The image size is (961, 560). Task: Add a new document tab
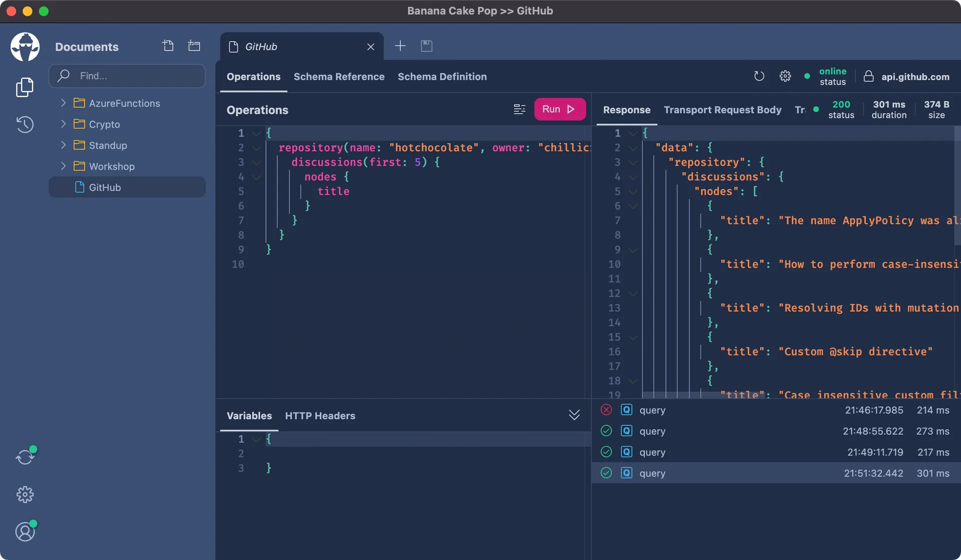click(x=400, y=46)
